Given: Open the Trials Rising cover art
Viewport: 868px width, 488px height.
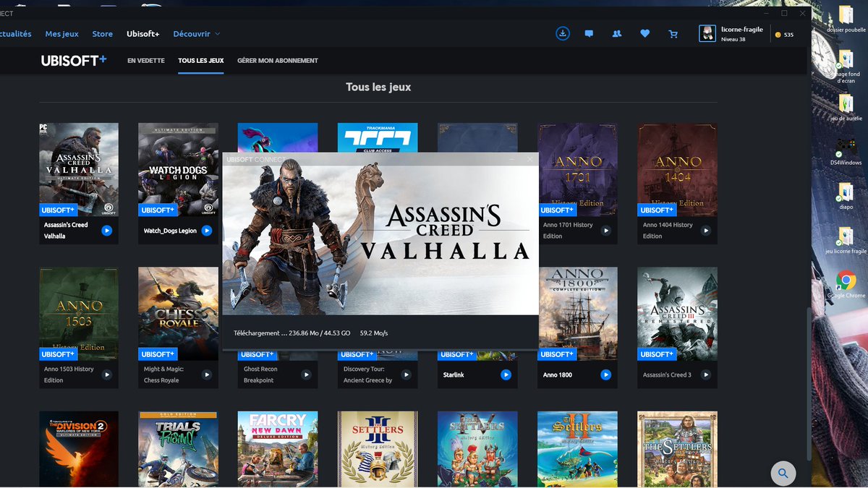Looking at the screenshot, I should (179, 449).
